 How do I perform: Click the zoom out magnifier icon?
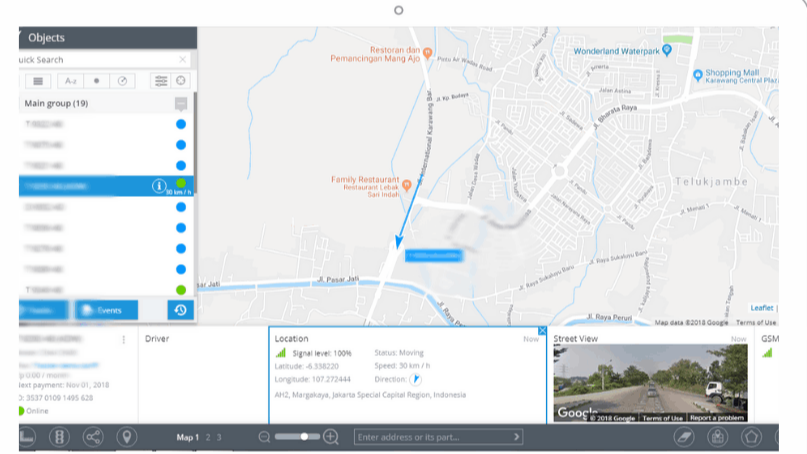click(x=264, y=437)
